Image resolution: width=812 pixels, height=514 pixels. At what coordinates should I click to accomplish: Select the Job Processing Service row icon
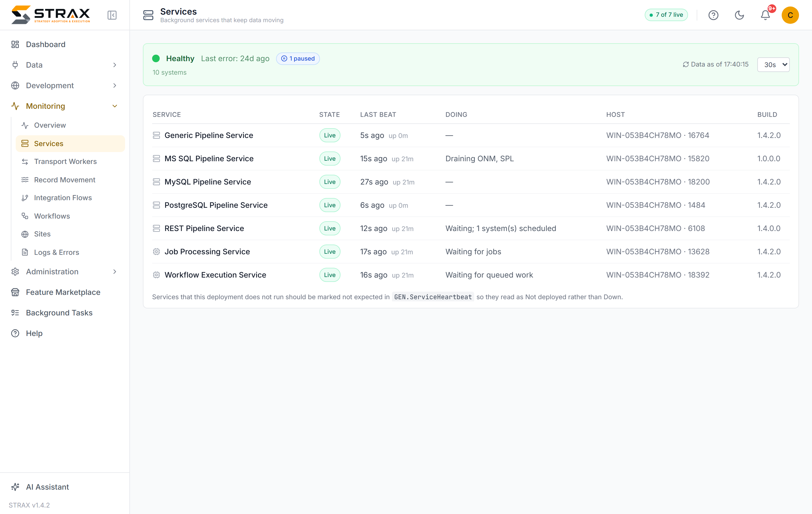pyautogui.click(x=156, y=251)
